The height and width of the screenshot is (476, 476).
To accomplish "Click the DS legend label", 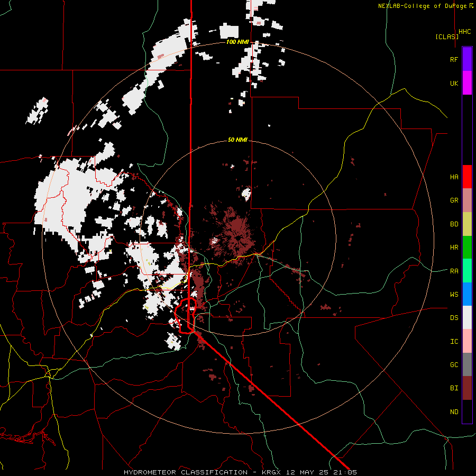I will click(x=454, y=318).
